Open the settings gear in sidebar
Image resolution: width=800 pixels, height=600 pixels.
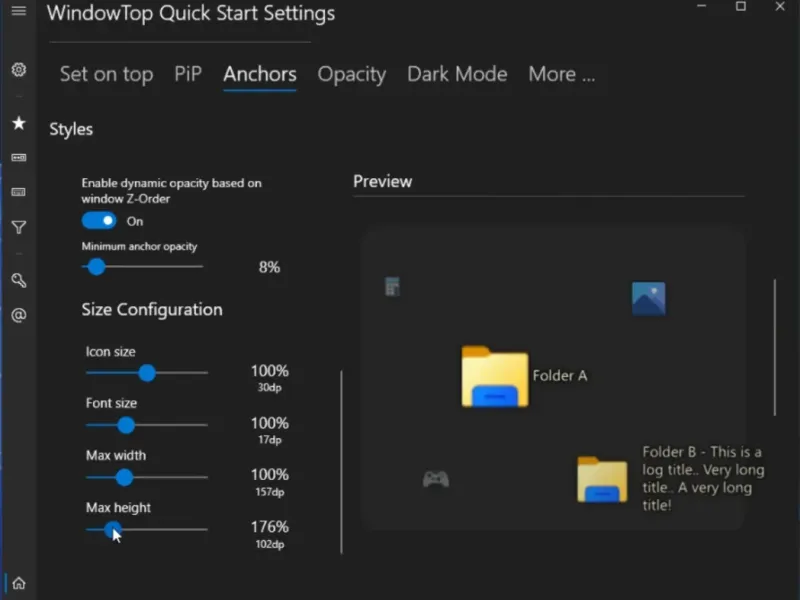[18, 70]
